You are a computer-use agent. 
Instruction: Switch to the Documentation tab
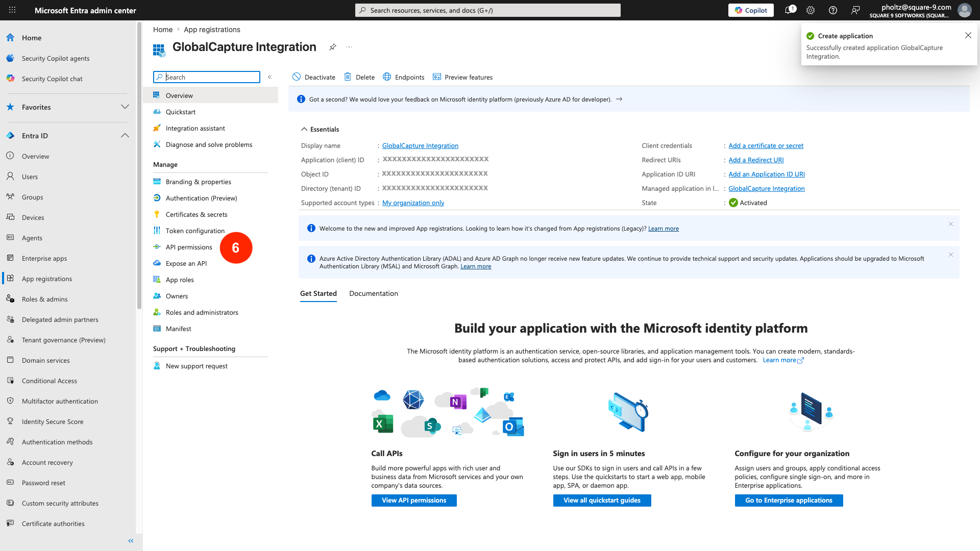tap(374, 293)
